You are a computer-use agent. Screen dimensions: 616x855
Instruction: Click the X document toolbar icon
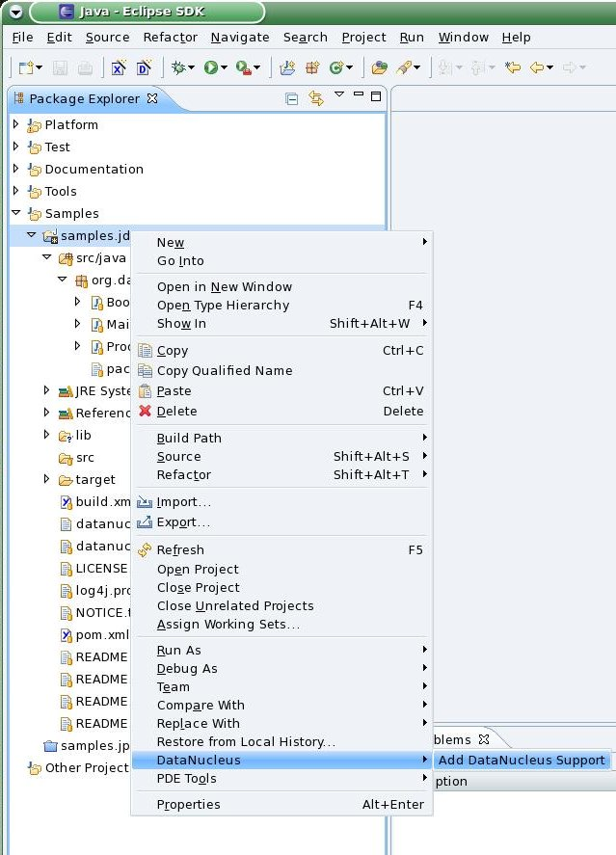(119, 67)
